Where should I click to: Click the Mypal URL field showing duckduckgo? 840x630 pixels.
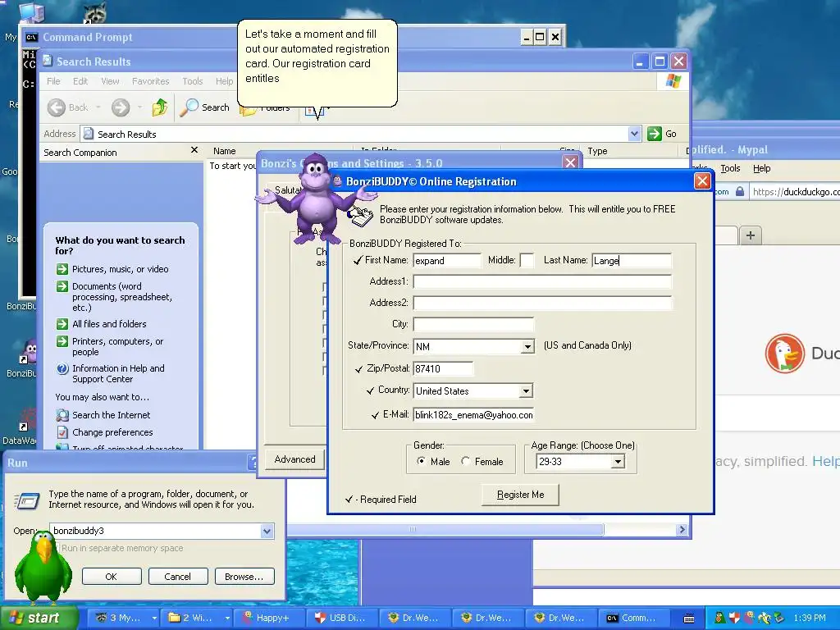click(794, 191)
